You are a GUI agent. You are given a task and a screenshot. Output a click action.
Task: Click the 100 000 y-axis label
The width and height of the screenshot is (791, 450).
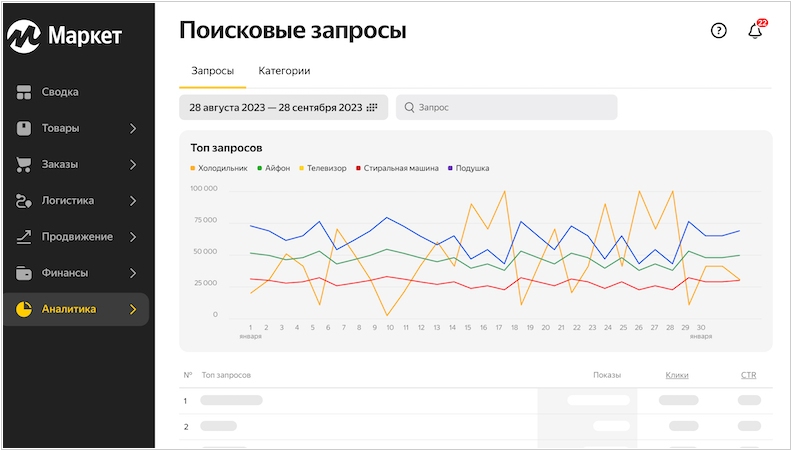[x=204, y=189]
